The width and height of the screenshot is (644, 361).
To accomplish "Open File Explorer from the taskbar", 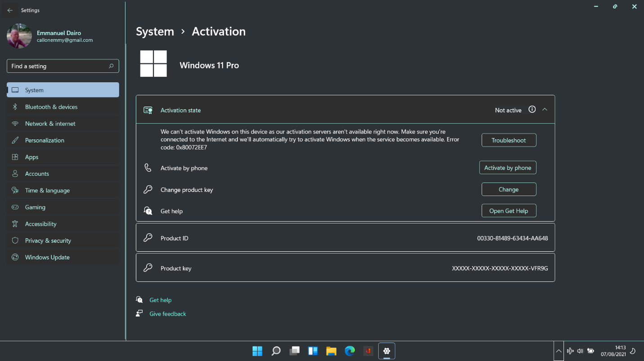I will pos(331,351).
